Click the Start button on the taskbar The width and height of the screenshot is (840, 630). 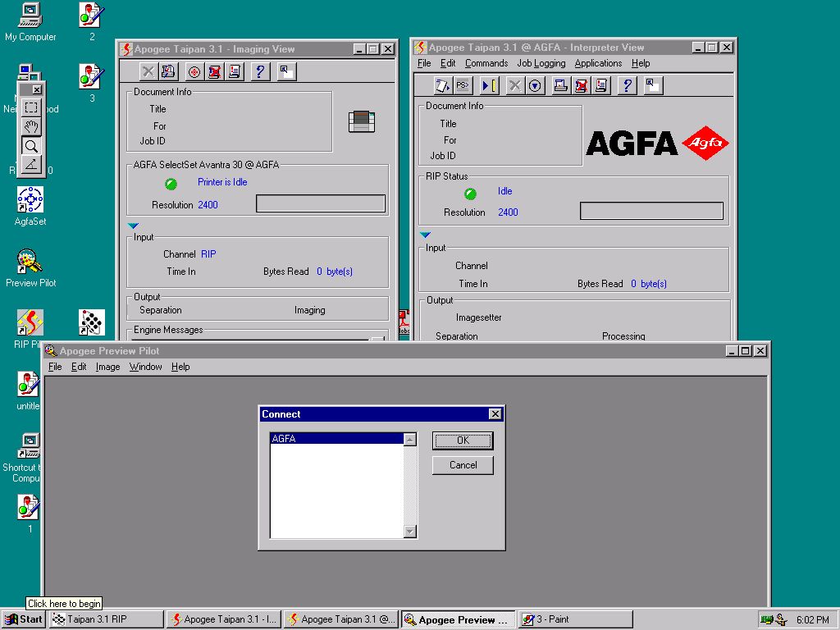(24, 619)
